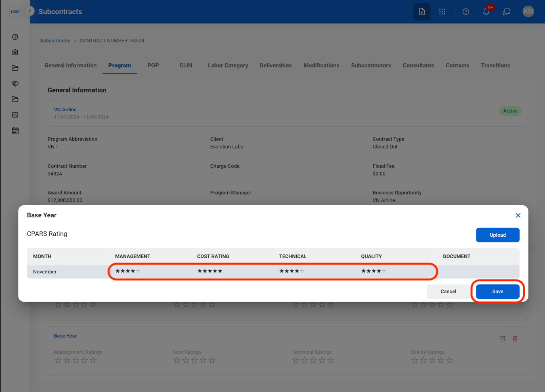
Task: Go to the CLIN tab
Action: tap(186, 65)
